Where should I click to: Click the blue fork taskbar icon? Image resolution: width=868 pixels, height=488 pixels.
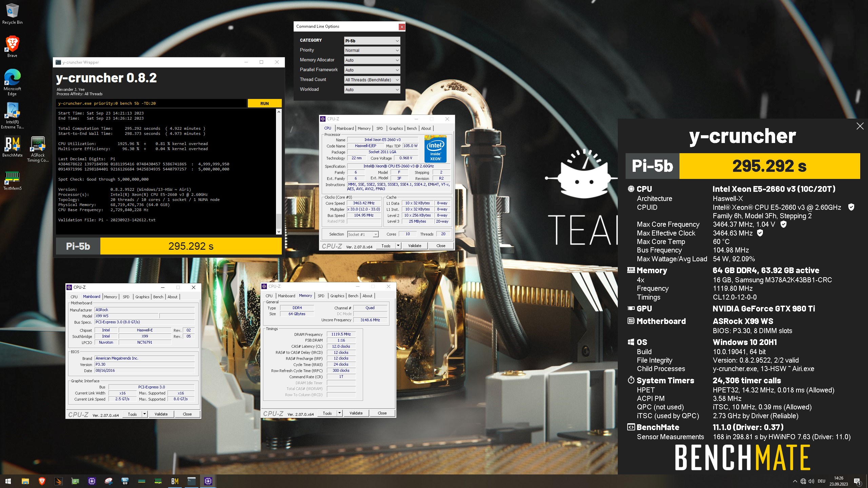[125, 481]
